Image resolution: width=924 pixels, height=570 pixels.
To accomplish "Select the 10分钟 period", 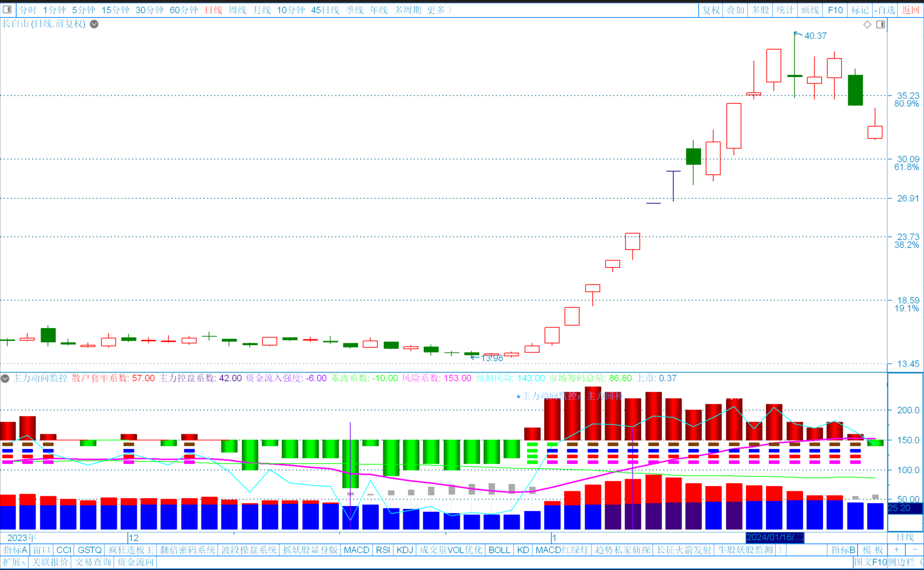I will 291,10.
